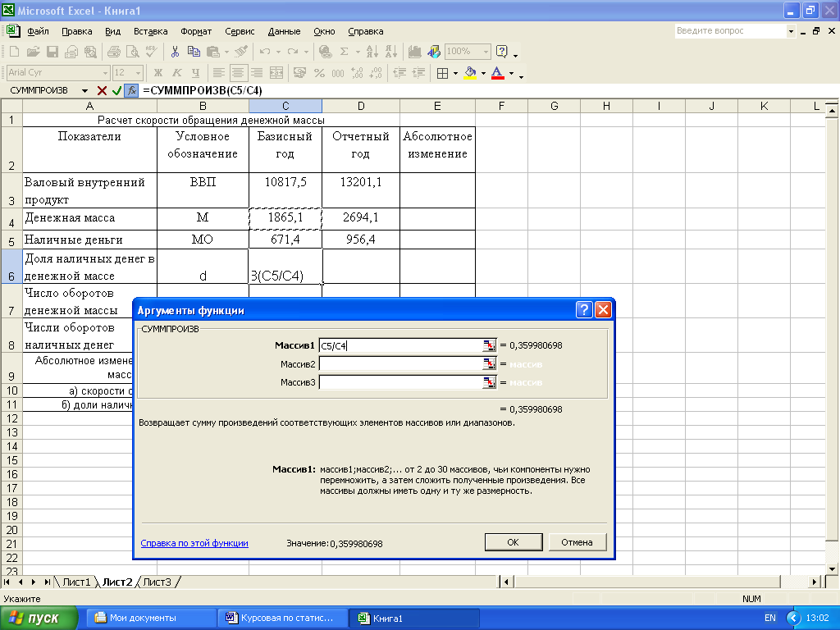Click the OK button in dialog
840x630 pixels.
tap(514, 542)
